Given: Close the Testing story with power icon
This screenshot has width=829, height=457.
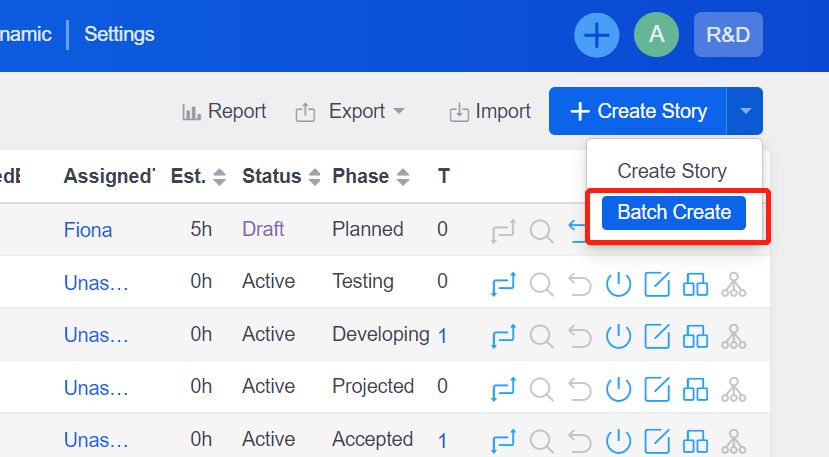Looking at the screenshot, I should (618, 284).
